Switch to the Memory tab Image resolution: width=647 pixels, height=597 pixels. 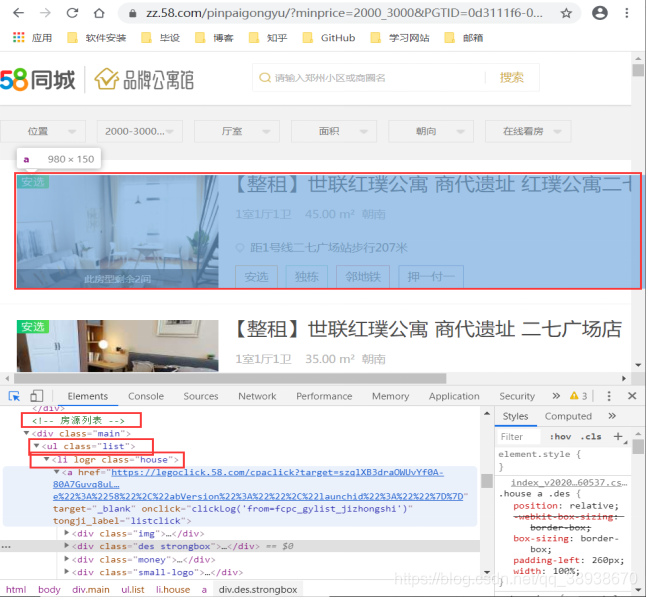390,396
